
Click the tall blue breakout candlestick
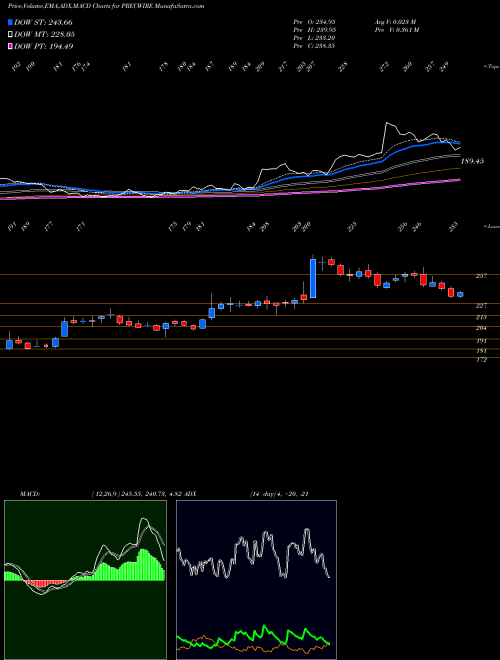click(x=313, y=278)
